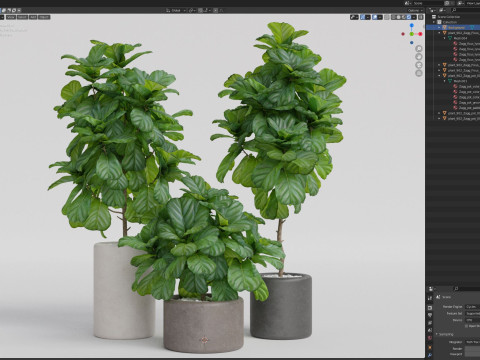Select Mesh.004 in the outliner
Image resolution: width=480 pixels, height=360 pixels.
pos(460,38)
